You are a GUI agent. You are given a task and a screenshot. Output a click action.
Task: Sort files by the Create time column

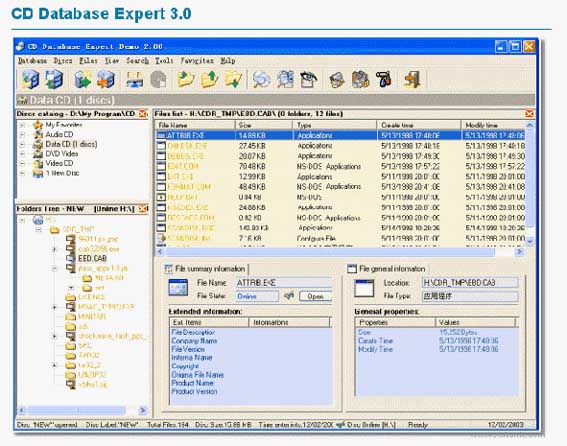pyautogui.click(x=419, y=125)
